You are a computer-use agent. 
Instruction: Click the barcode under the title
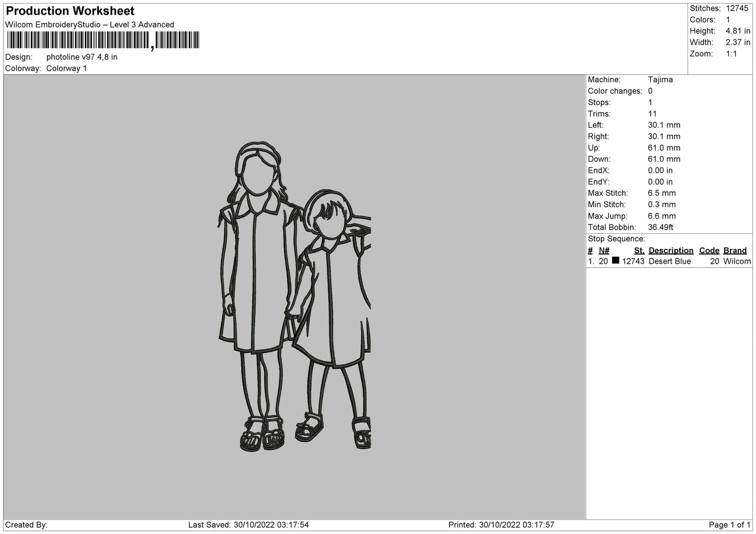103,41
